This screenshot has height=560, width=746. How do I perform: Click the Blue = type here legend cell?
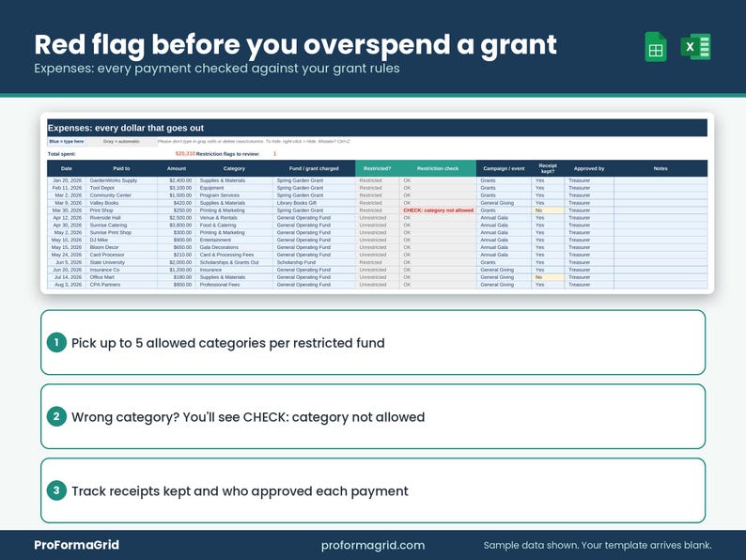(67, 142)
